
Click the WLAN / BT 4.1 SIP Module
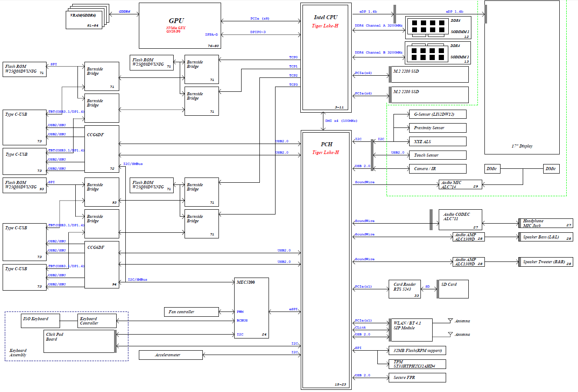tap(411, 330)
